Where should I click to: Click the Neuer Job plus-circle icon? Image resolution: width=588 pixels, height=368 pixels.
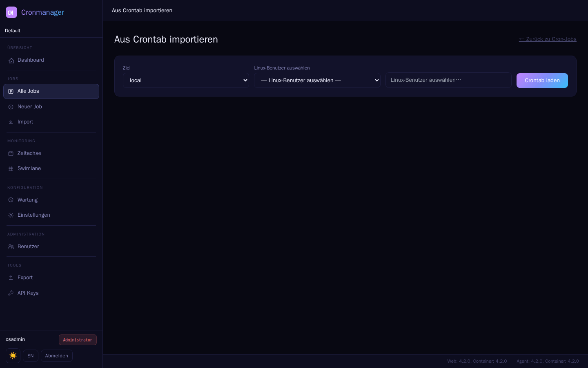(x=11, y=107)
